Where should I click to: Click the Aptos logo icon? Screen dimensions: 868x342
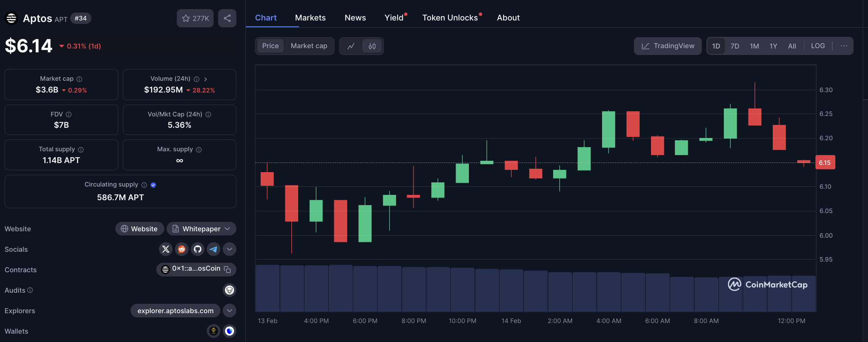point(11,18)
